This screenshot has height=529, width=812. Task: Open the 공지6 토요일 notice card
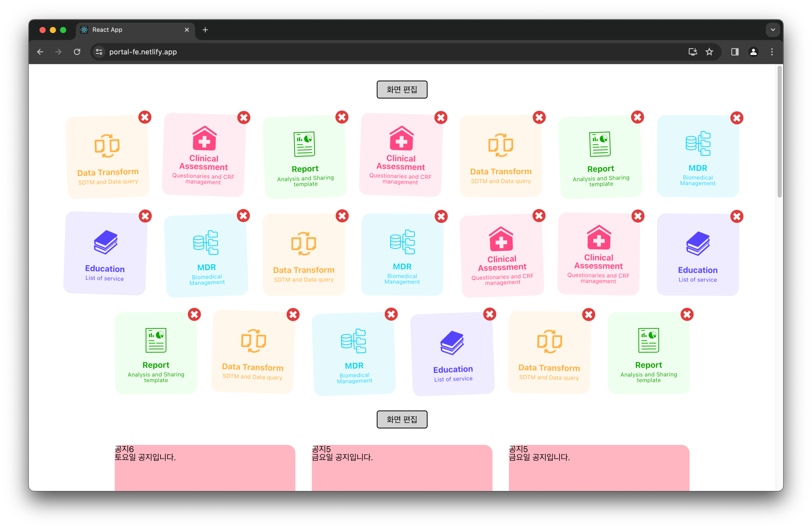(x=205, y=467)
